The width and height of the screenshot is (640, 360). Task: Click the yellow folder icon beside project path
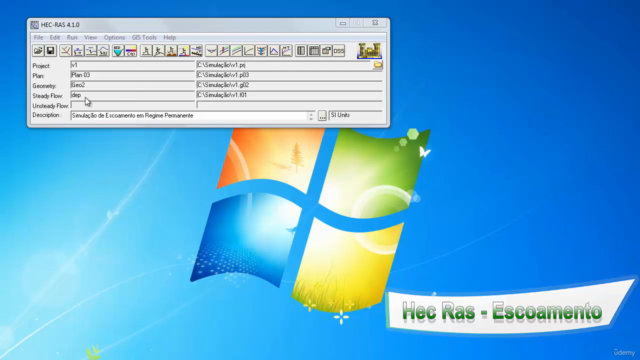(378, 65)
